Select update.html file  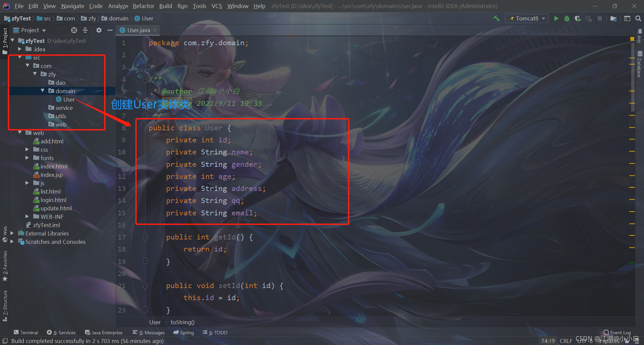(x=53, y=208)
